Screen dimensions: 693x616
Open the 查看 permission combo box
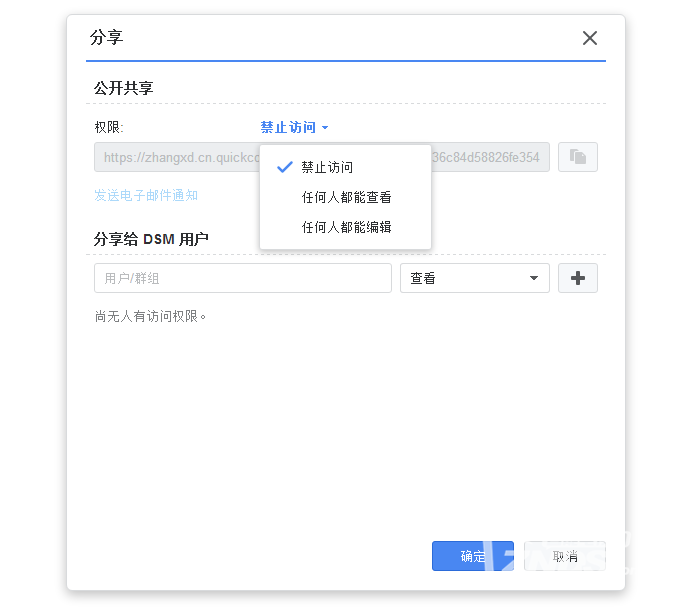pos(475,278)
